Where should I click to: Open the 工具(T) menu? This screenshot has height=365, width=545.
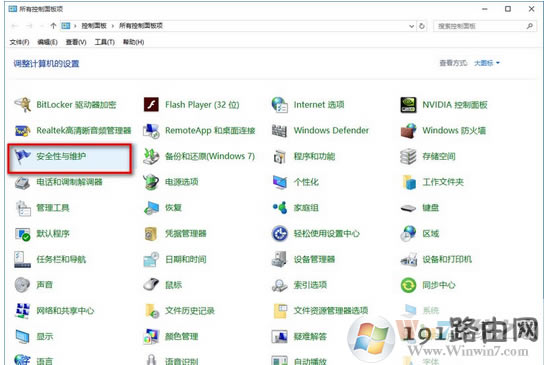pyautogui.click(x=105, y=42)
